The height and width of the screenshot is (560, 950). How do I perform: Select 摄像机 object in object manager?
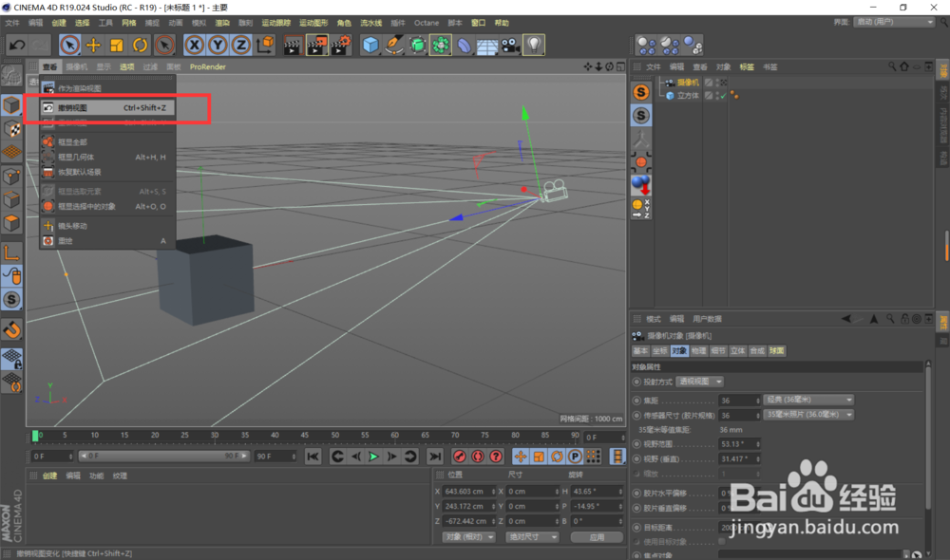coord(688,83)
